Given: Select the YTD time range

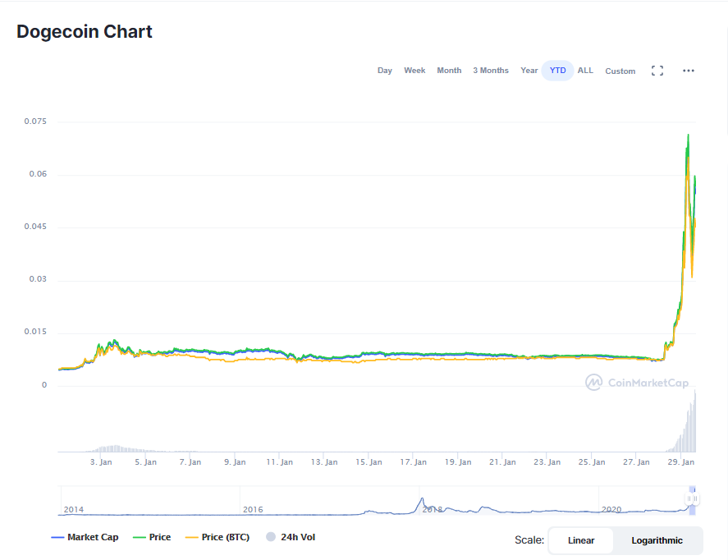Looking at the screenshot, I should [557, 71].
